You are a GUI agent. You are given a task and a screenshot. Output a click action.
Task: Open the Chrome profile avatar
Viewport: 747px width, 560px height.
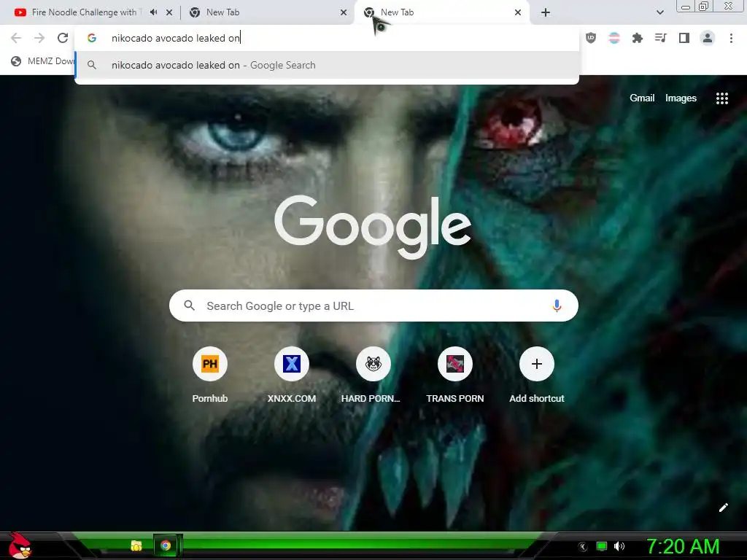[708, 38]
